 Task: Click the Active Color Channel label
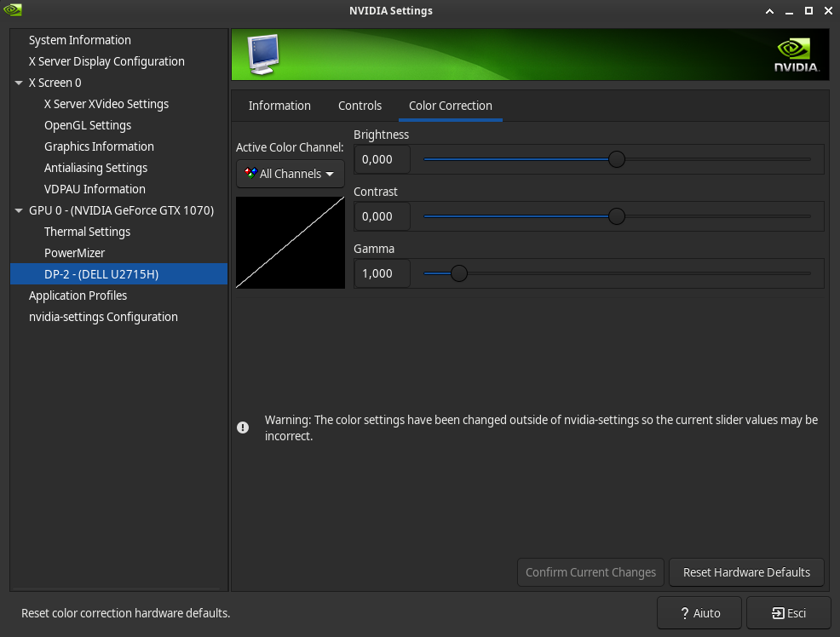(290, 147)
